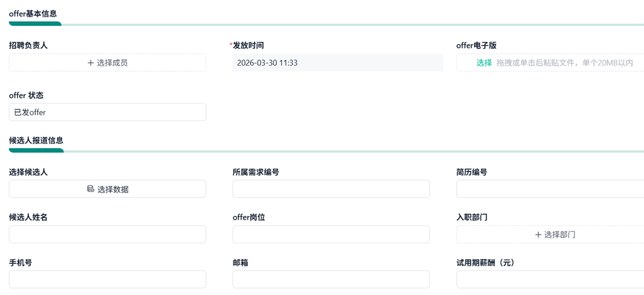Click the offer岗位 input field
Image resolution: width=644 pixels, height=295 pixels.
coord(331,234)
